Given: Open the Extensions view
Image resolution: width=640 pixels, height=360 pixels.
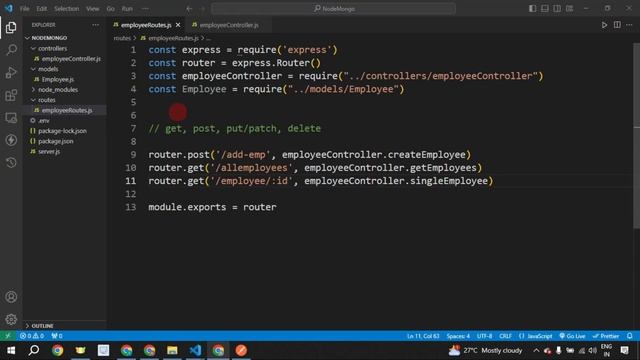Looking at the screenshot, I should pos(11,96).
